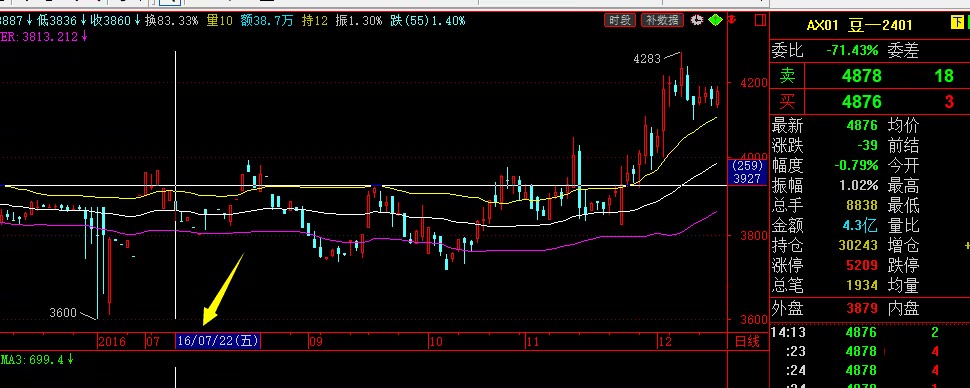Open the gear-shaped settings icon beside 补数据

point(697,20)
